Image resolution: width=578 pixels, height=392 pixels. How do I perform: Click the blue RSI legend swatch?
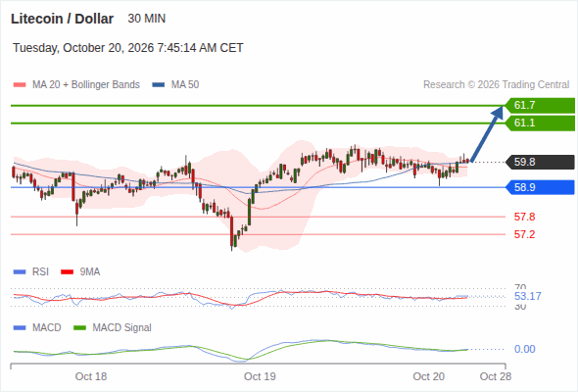[20, 272]
